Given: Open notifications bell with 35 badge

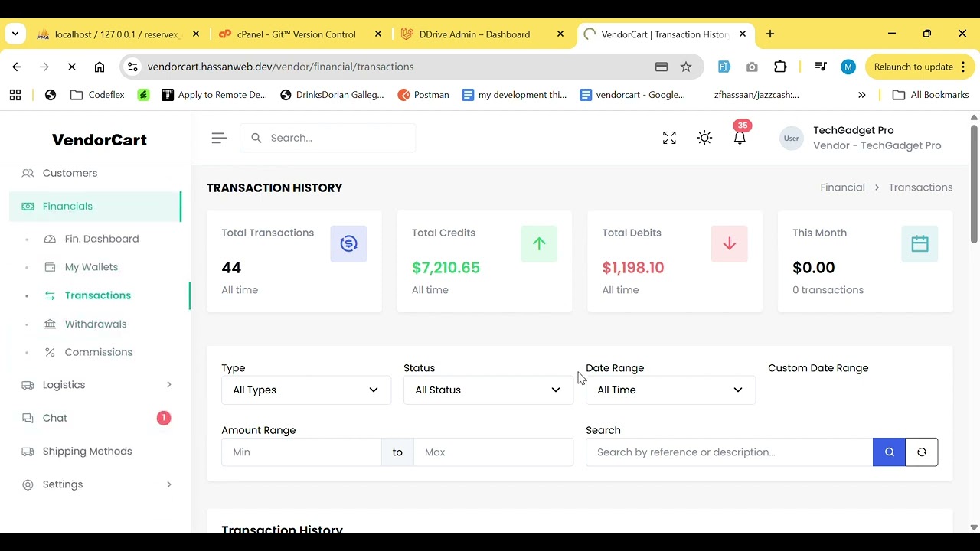Looking at the screenshot, I should 740,136.
